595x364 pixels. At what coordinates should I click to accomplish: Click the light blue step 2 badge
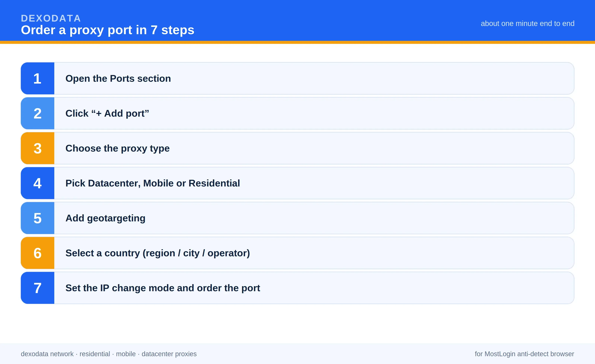pyautogui.click(x=37, y=113)
